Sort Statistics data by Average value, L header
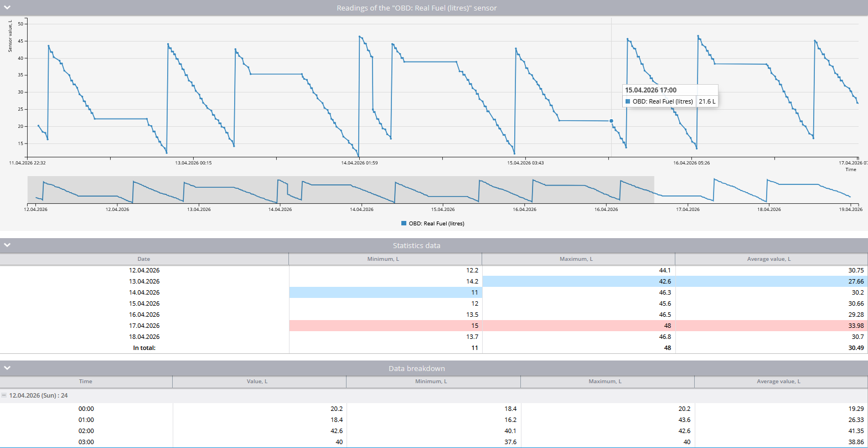Screen dimensions: 868x448 tap(771, 259)
